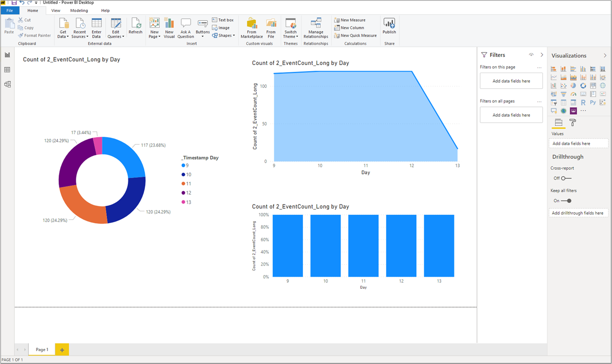Insert an Image from ribbon
This screenshot has height=364, width=612.
[221, 28]
